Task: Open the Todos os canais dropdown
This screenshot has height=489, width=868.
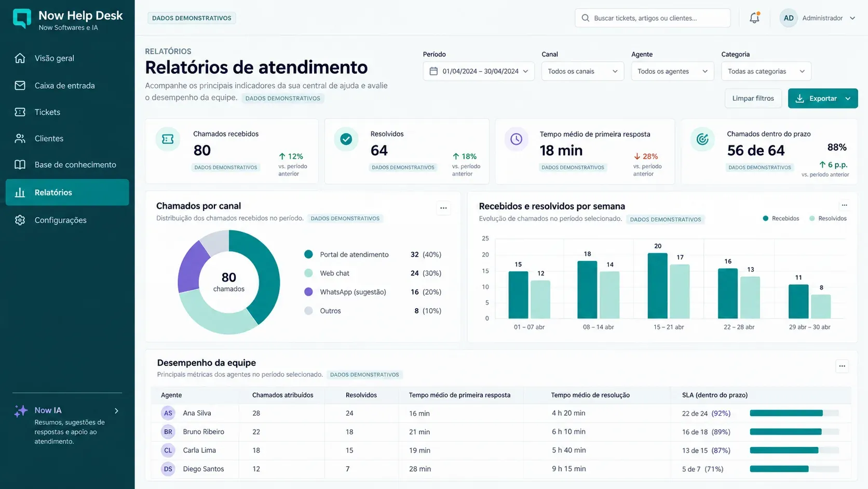Action: 582,71
